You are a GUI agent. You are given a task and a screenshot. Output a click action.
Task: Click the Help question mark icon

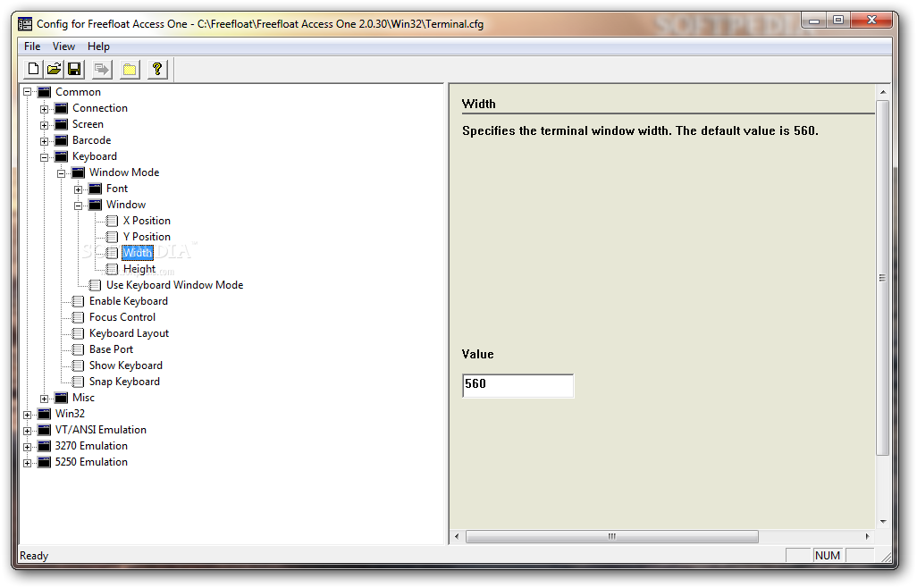(x=156, y=70)
